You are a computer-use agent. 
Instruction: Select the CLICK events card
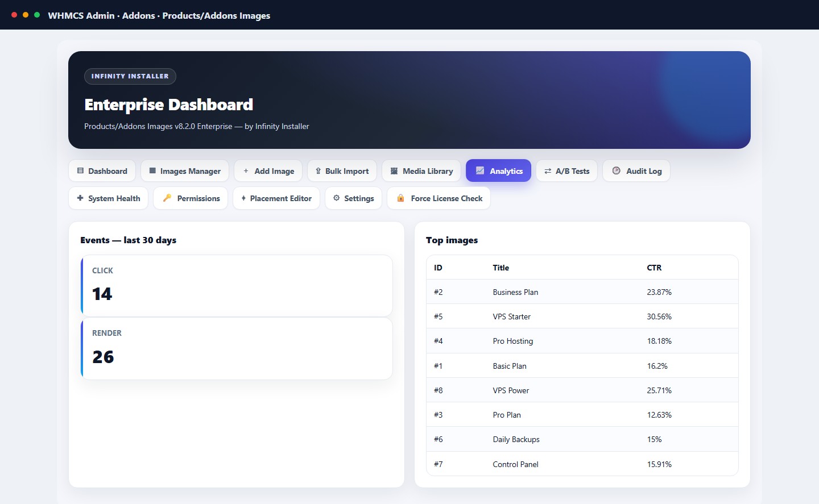point(237,286)
